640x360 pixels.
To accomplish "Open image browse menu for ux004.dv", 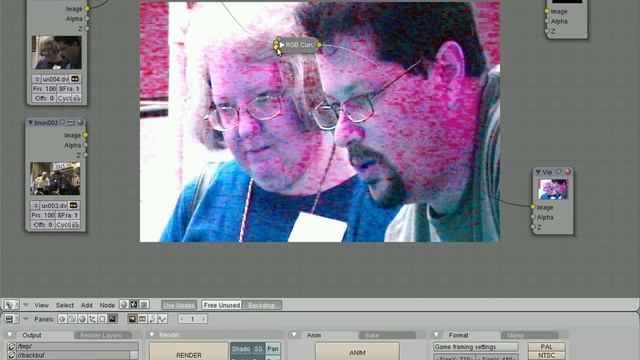I will [x=37, y=79].
